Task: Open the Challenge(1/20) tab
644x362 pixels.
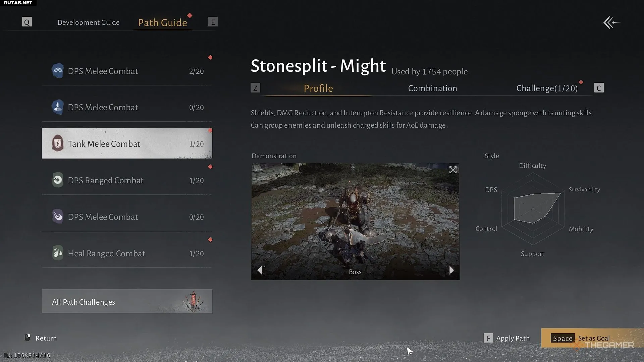Action: click(x=547, y=88)
